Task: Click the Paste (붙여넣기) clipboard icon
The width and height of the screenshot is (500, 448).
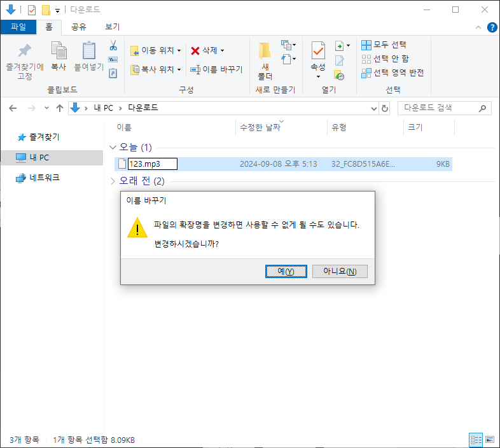Action: (x=89, y=50)
